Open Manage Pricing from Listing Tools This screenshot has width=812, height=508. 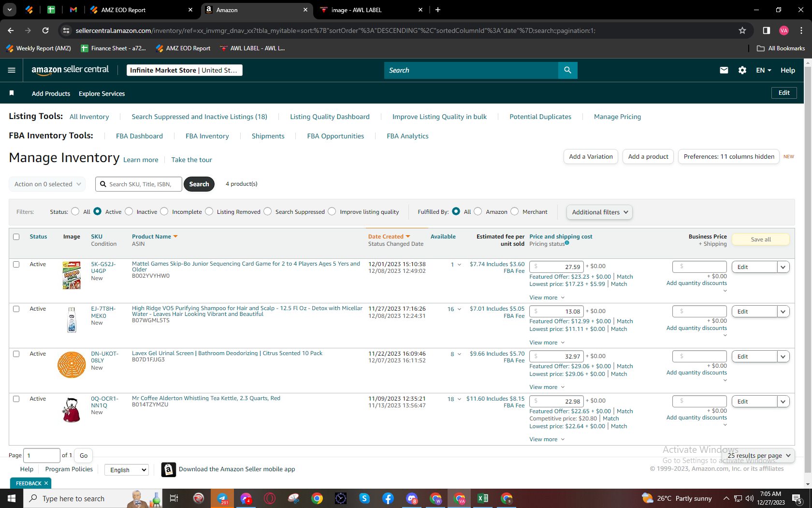coord(617,117)
